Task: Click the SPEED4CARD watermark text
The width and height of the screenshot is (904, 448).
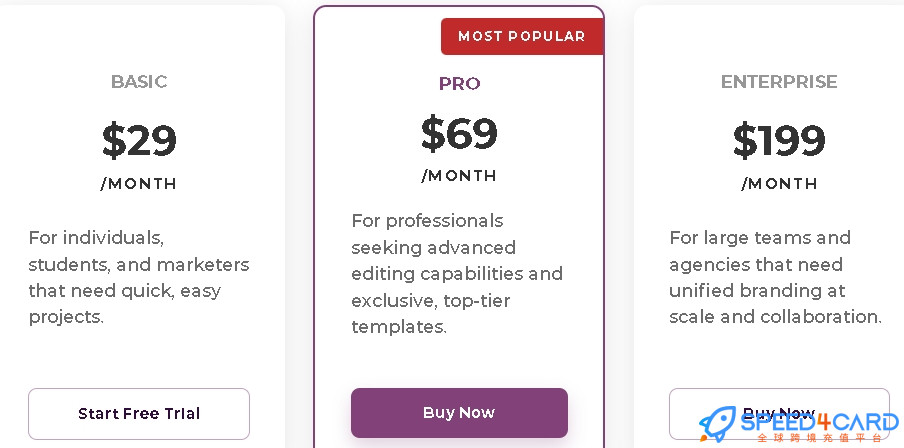Action: point(819,421)
